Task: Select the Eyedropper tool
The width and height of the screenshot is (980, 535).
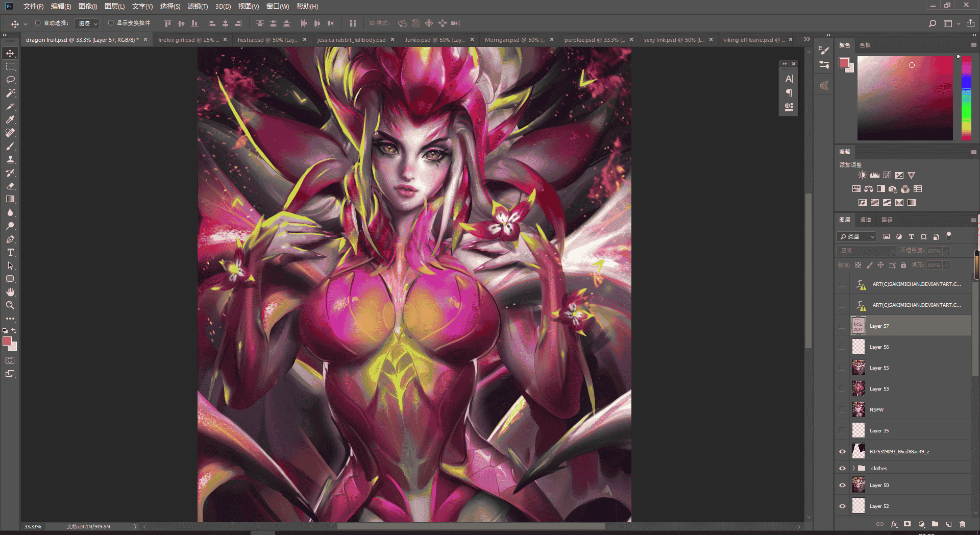Action: [x=10, y=119]
